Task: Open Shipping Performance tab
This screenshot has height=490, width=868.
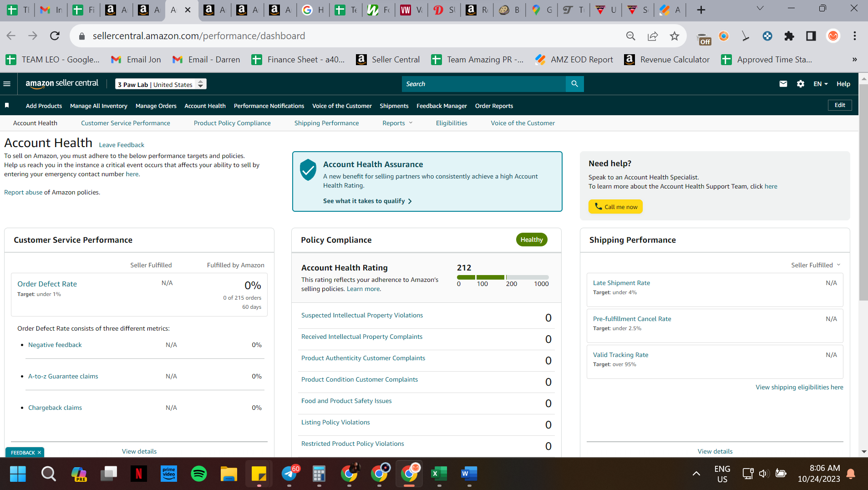Action: [x=326, y=123]
